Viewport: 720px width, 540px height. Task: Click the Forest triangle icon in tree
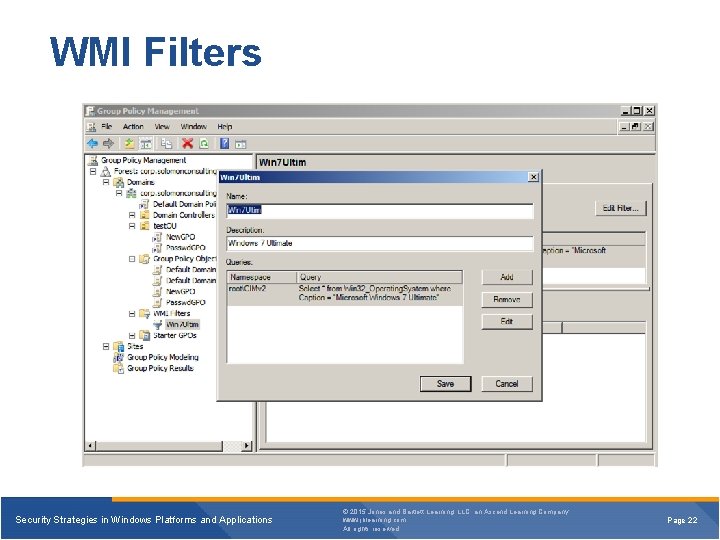(106, 171)
